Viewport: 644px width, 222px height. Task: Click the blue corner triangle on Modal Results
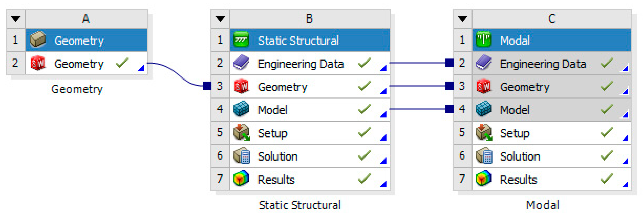pyautogui.click(x=626, y=185)
